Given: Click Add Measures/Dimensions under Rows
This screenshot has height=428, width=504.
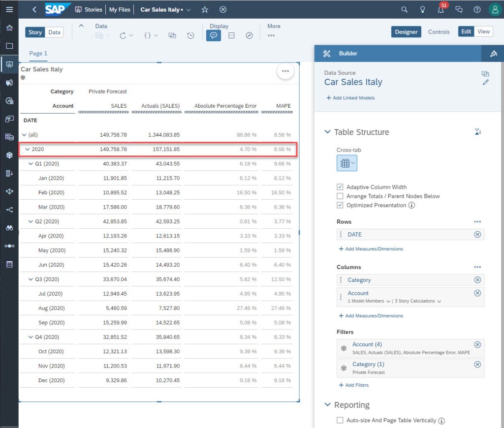Looking at the screenshot, I should [x=371, y=249].
